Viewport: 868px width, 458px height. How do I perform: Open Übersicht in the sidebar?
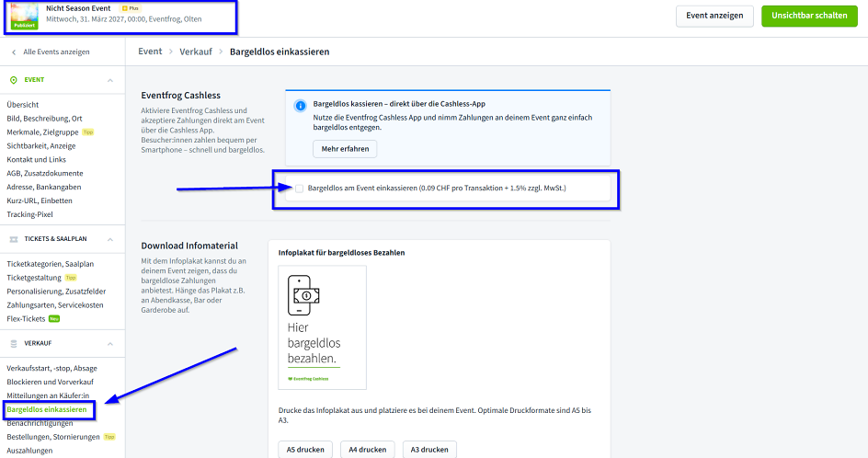click(x=23, y=105)
